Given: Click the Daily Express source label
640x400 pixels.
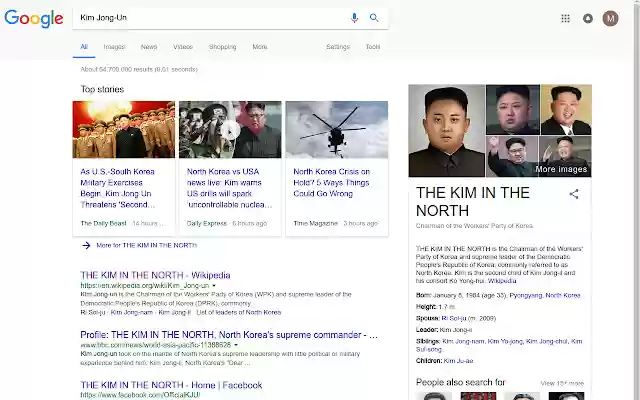Looking at the screenshot, I should (x=207, y=223).
